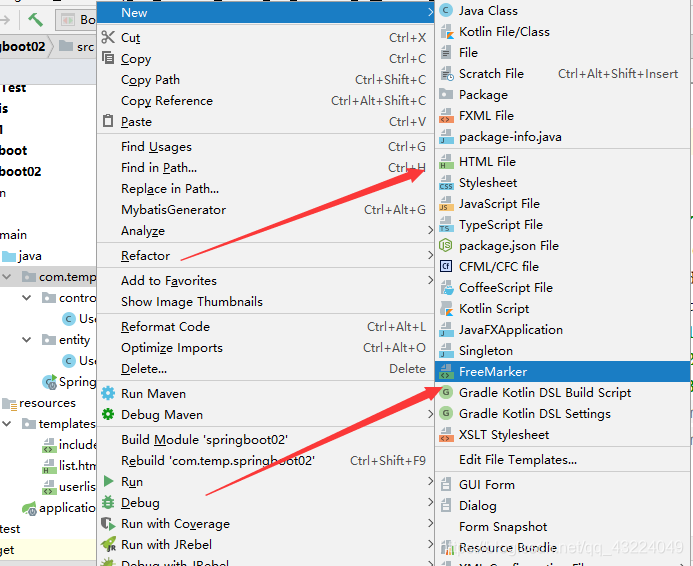Screen dimensions: 693x566
Task: Select Reformat Code menu entry
Action: point(266,327)
